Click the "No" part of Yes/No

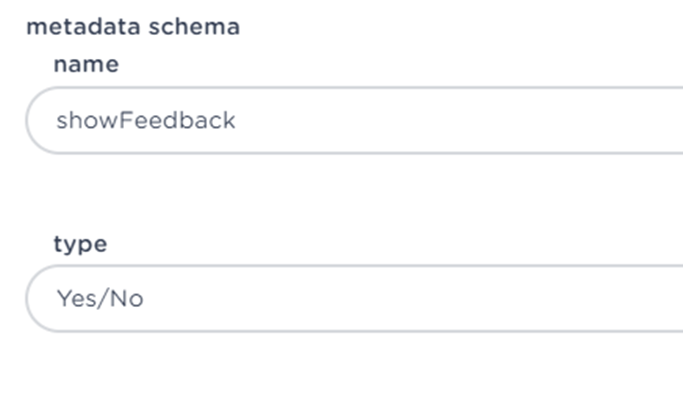126,299
